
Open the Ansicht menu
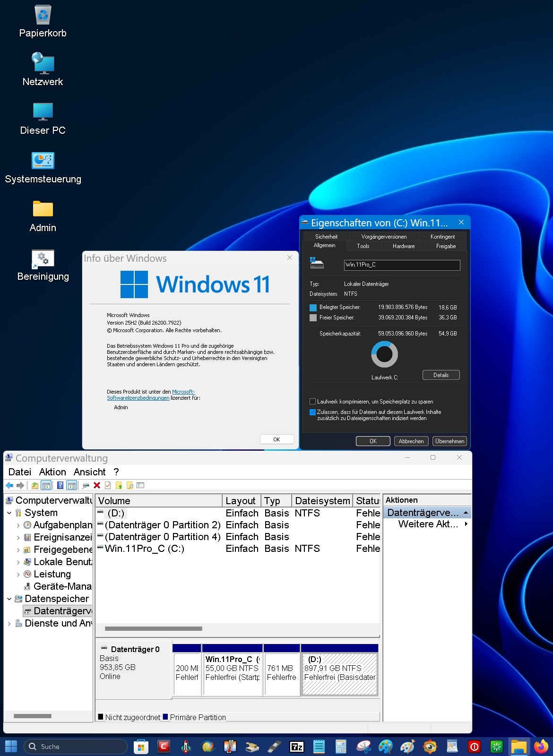point(89,472)
